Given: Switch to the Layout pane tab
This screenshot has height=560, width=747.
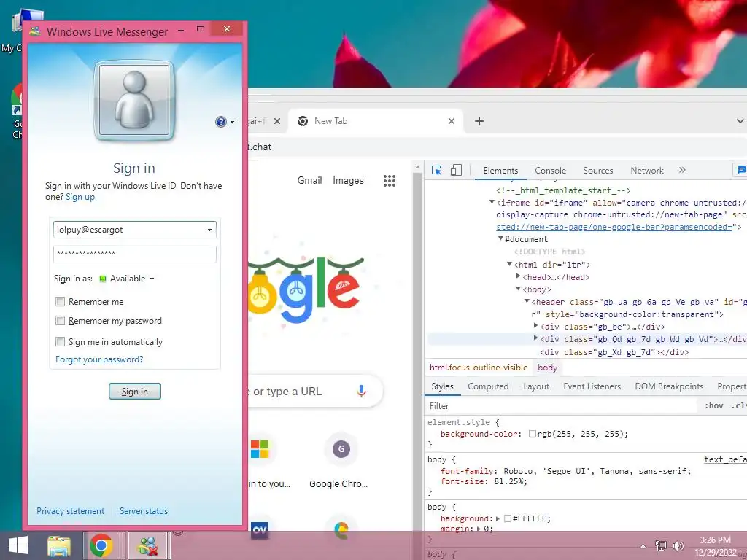Looking at the screenshot, I should 536,386.
